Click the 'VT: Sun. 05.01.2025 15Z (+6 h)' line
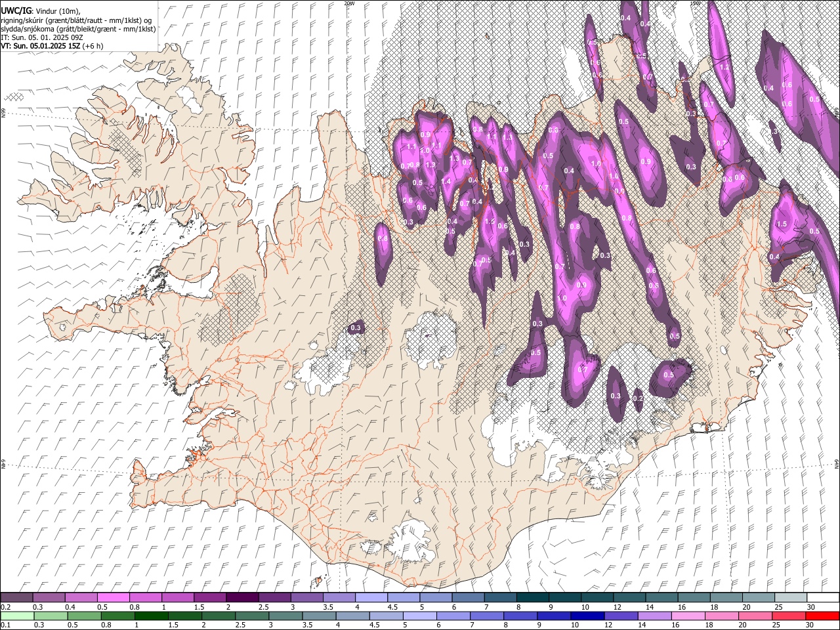 pos(52,46)
